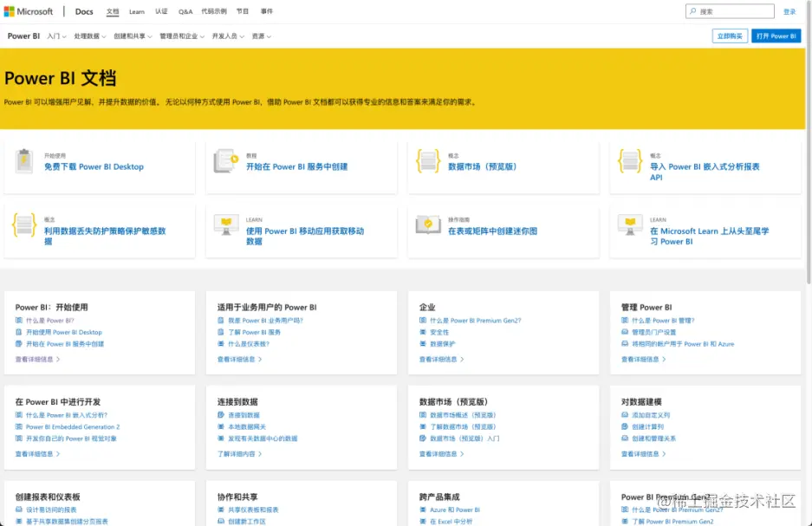The height and width of the screenshot is (526, 812).
Task: Click the icon beside Azure 和 Power BI
Action: tap(423, 510)
